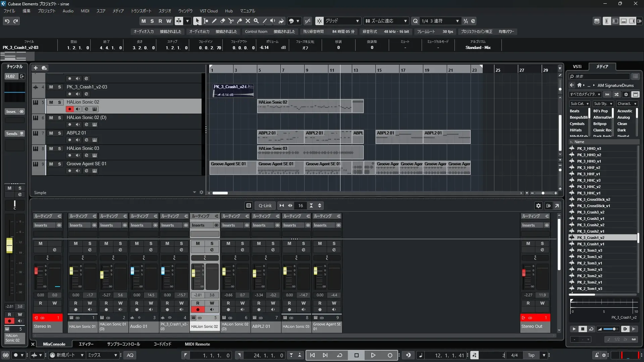Click the Q-Link button

point(265,206)
